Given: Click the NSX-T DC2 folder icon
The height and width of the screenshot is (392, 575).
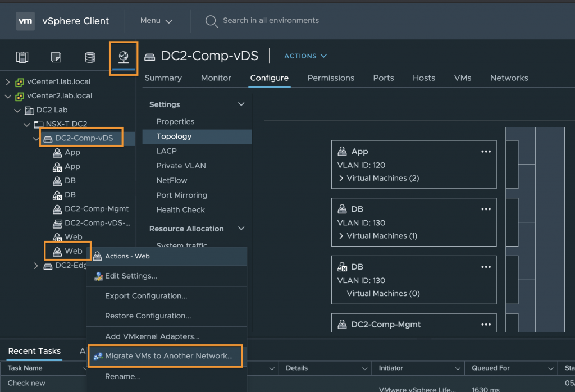Looking at the screenshot, I should 39,124.
